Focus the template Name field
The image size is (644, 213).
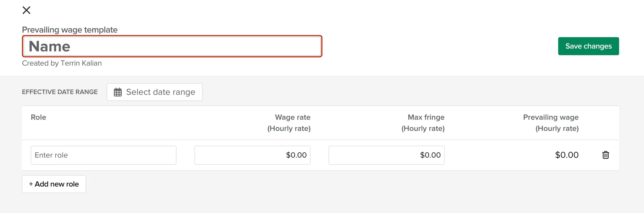click(172, 46)
